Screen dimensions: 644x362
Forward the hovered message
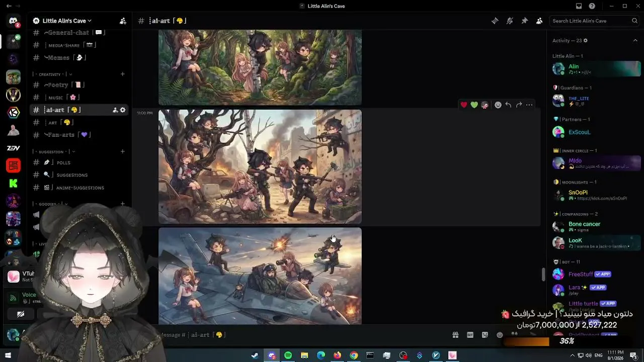519,105
